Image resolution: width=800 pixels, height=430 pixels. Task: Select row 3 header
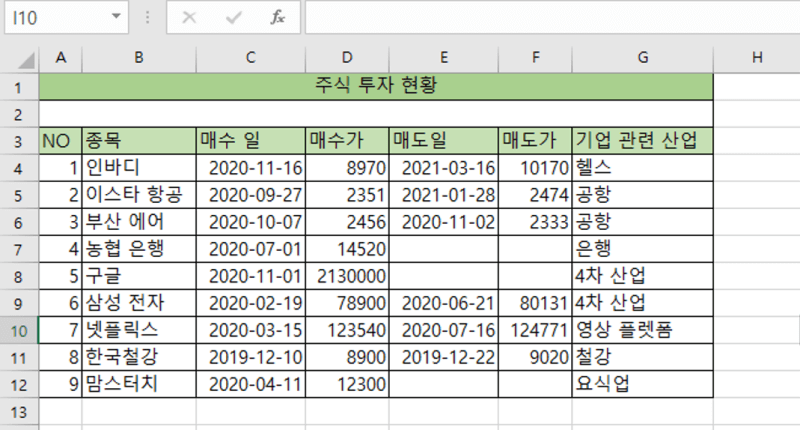click(19, 141)
